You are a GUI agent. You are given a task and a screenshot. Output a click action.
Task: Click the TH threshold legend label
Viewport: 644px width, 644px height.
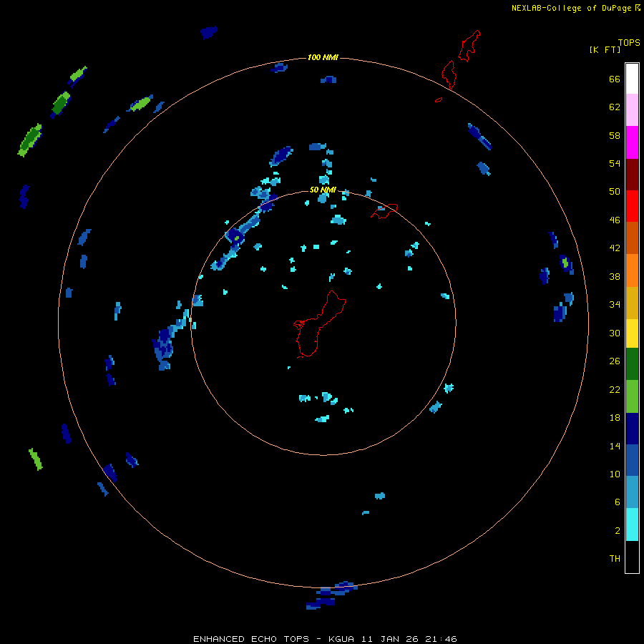click(x=615, y=558)
